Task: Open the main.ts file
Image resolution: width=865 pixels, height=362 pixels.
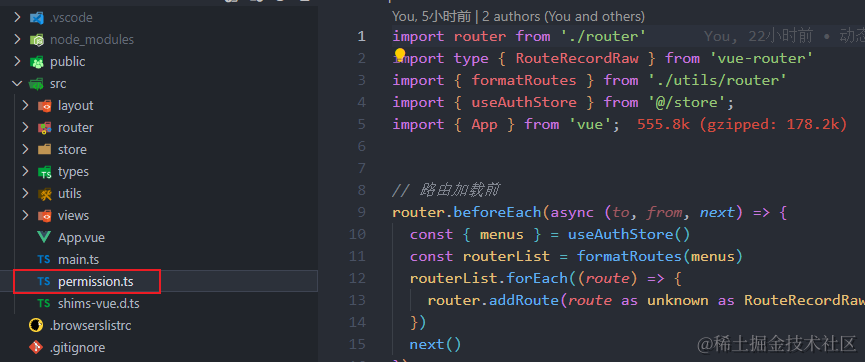Action: pyautogui.click(x=78, y=259)
